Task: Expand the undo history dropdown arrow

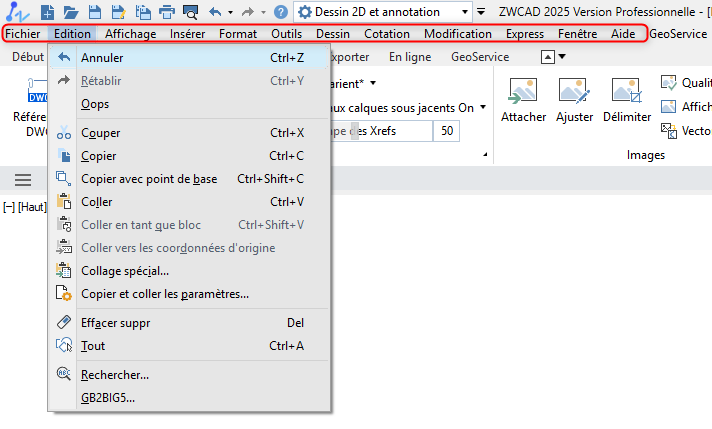Action: coord(230,12)
